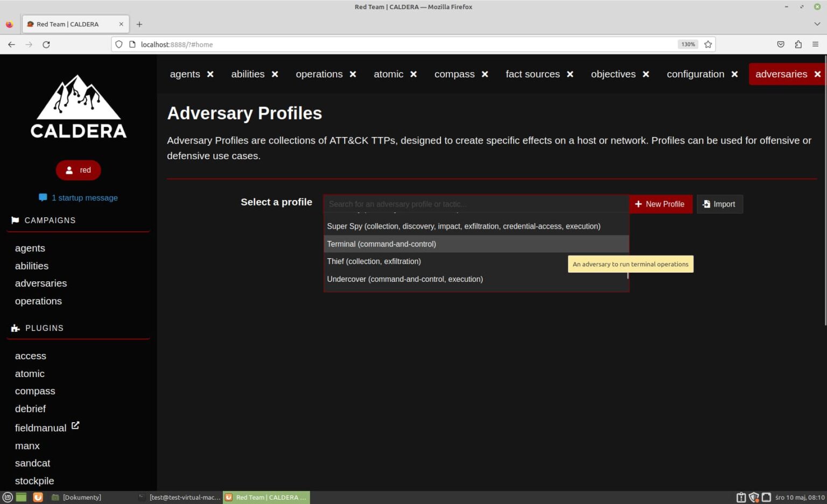Close the compass tab using its X
Screen dimensions: 827x504
[485, 74]
